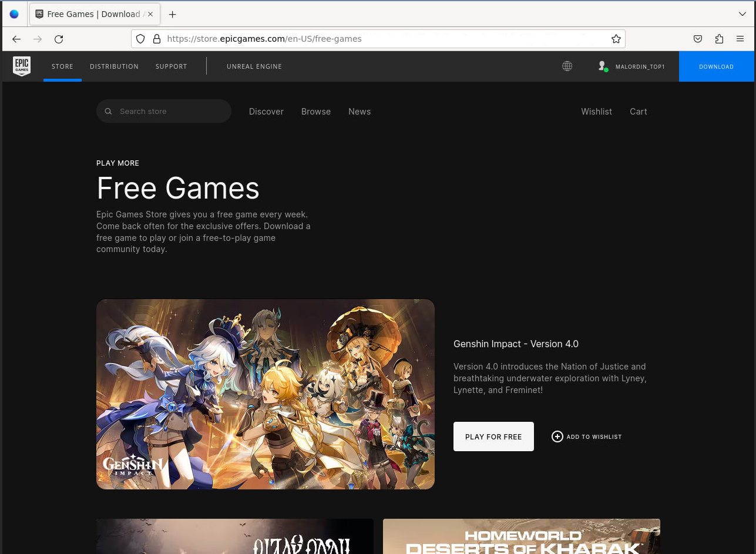Click the Epic Games logo
This screenshot has width=756, height=554.
coord(22,66)
